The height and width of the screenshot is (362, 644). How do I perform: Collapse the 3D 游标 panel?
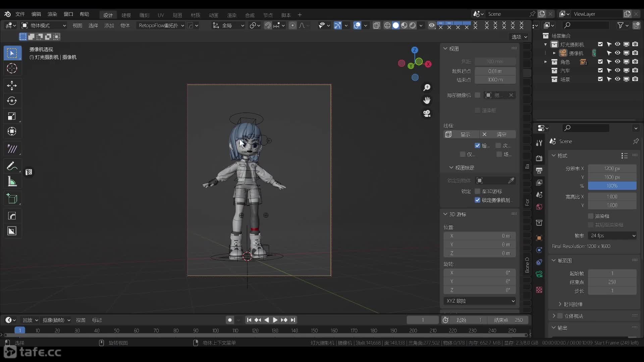tap(445, 214)
